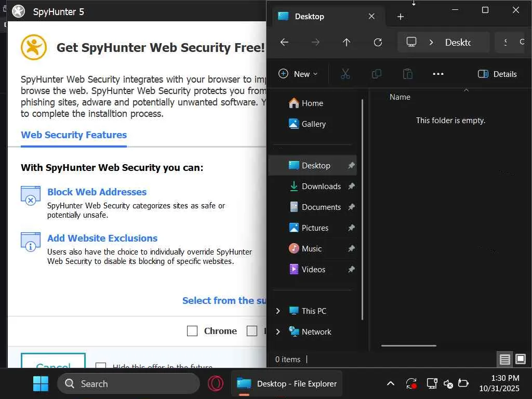This screenshot has width=532, height=399.
Task: Go forward in File Explorer
Action: coord(315,42)
